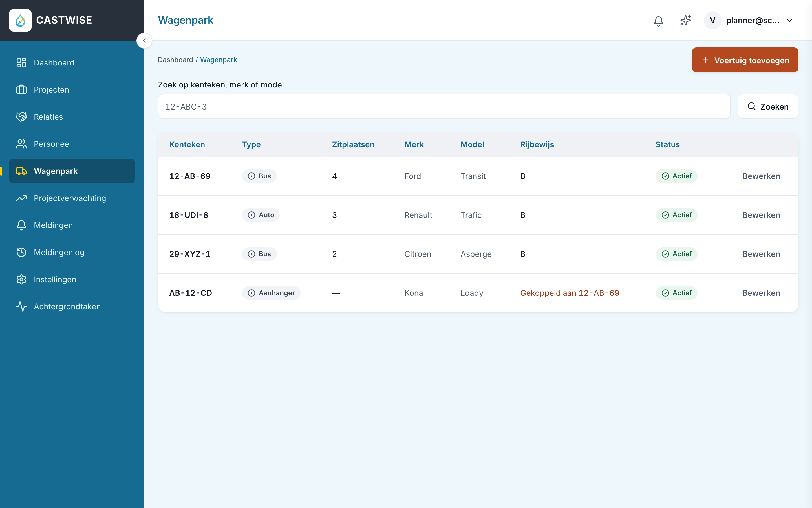The width and height of the screenshot is (812, 508).
Task: Click Actief status badge for 12-AB-69
Action: click(x=676, y=176)
